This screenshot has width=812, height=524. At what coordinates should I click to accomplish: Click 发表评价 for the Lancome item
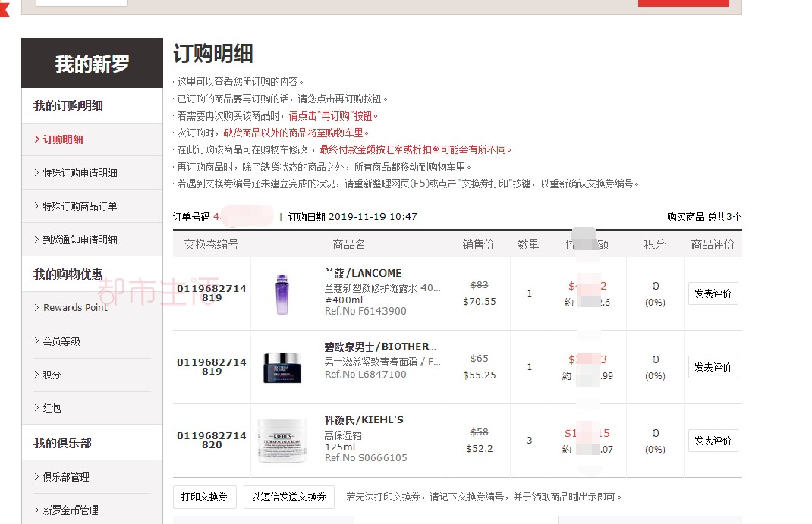coord(713,293)
